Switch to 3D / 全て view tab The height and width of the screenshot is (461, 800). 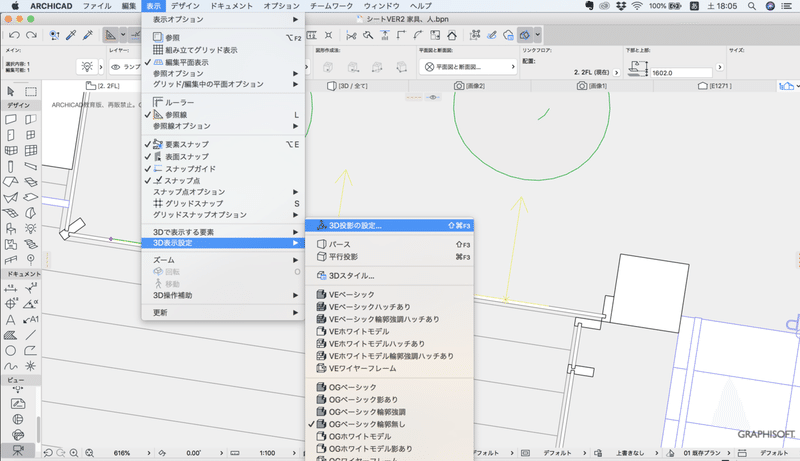pos(347,86)
